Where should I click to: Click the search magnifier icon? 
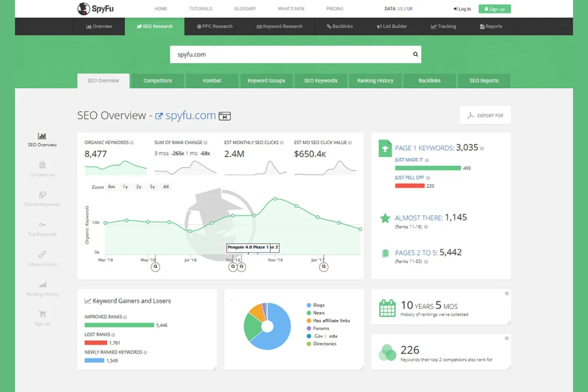click(415, 54)
